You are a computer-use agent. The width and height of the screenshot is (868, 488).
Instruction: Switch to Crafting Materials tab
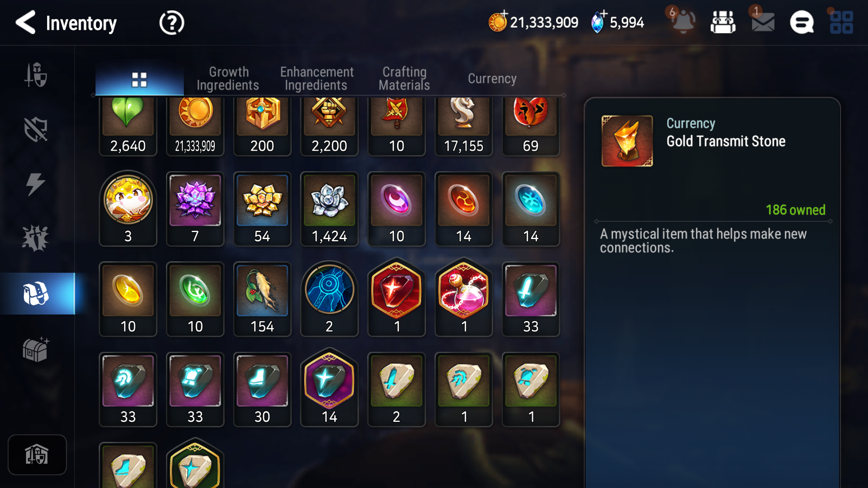point(404,79)
